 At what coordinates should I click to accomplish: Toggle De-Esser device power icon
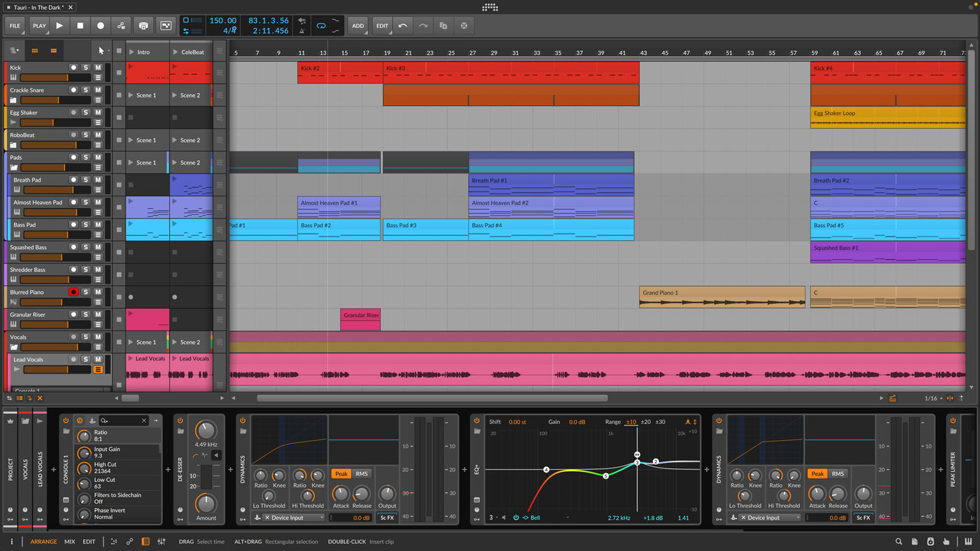pos(180,420)
